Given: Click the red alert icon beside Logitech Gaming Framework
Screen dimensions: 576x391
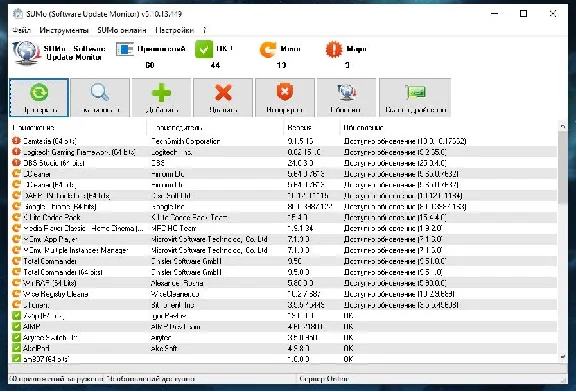Looking at the screenshot, I should pyautogui.click(x=16, y=152).
